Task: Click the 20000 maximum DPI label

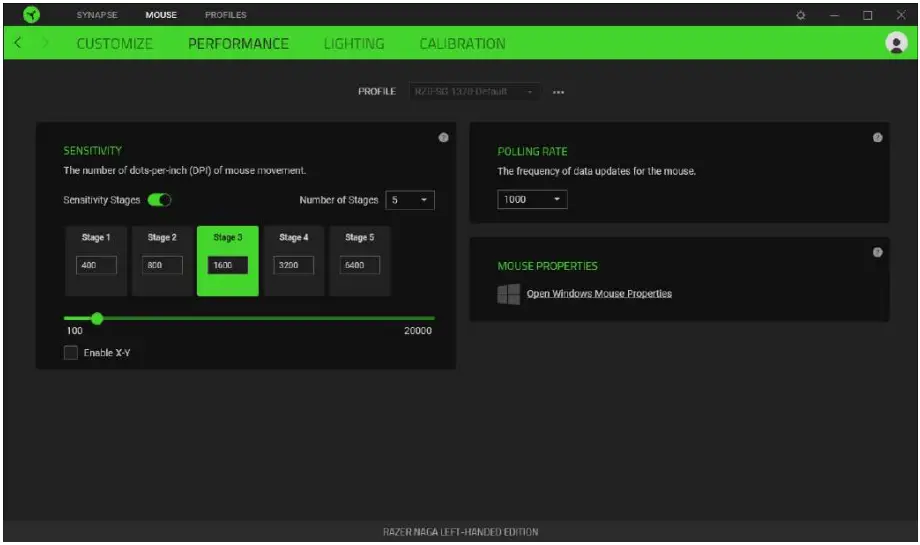Action: point(418,331)
